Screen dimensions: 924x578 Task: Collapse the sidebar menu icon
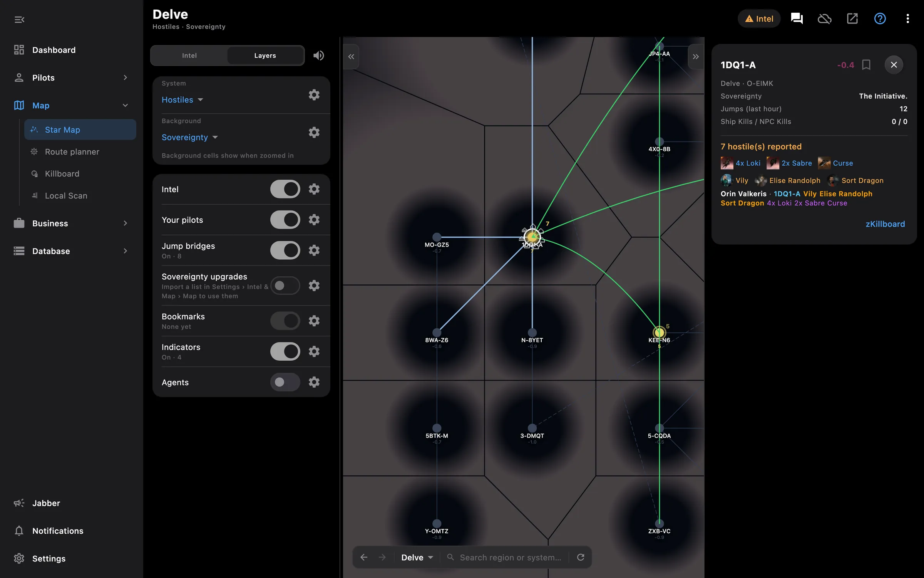[19, 19]
